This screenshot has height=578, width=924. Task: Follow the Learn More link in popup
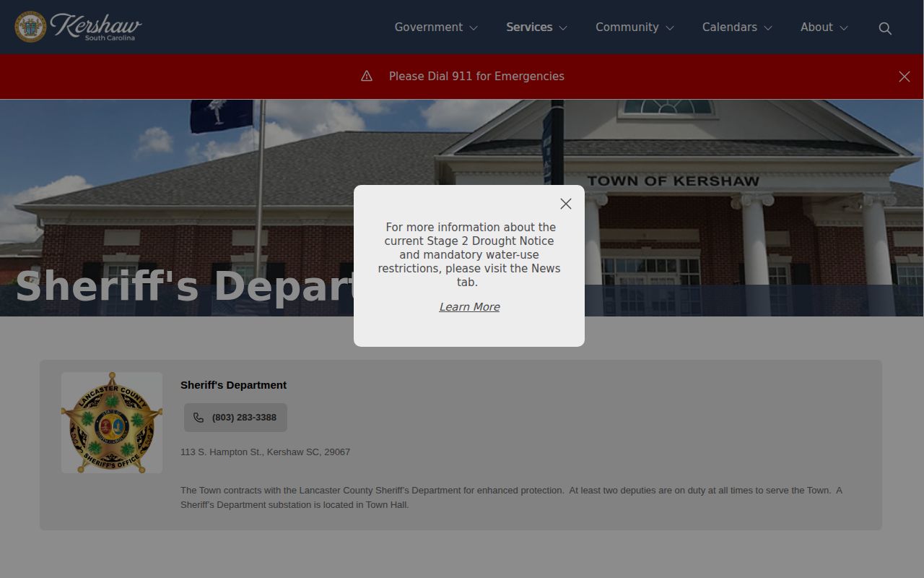tap(469, 307)
